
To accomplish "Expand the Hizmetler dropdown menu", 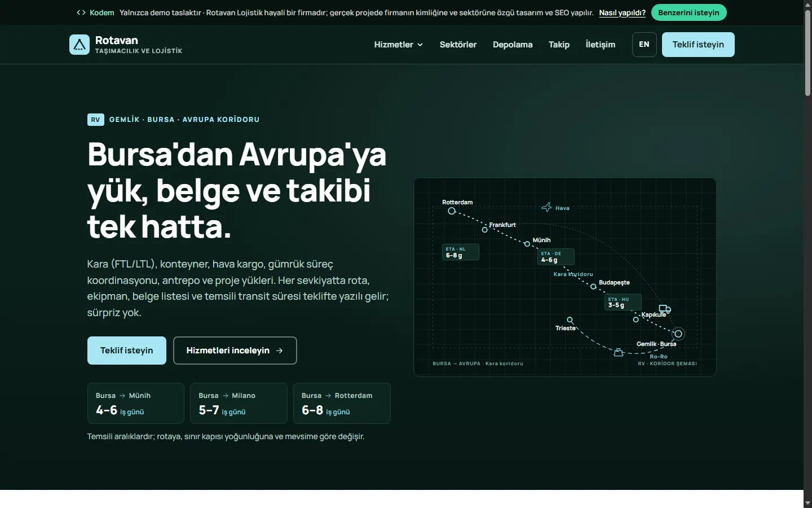I will 399,45.
